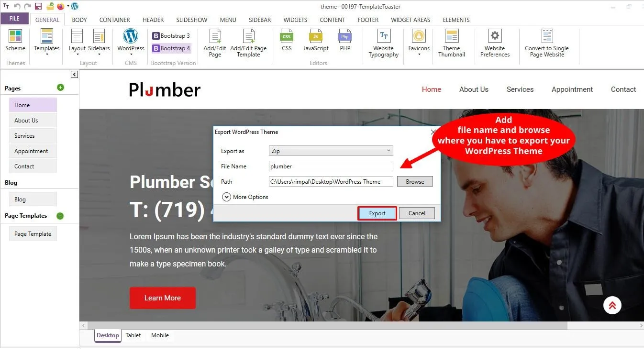Viewport: 644px width, 354px height.
Task: Collapse the left pages panel
Action: [74, 75]
